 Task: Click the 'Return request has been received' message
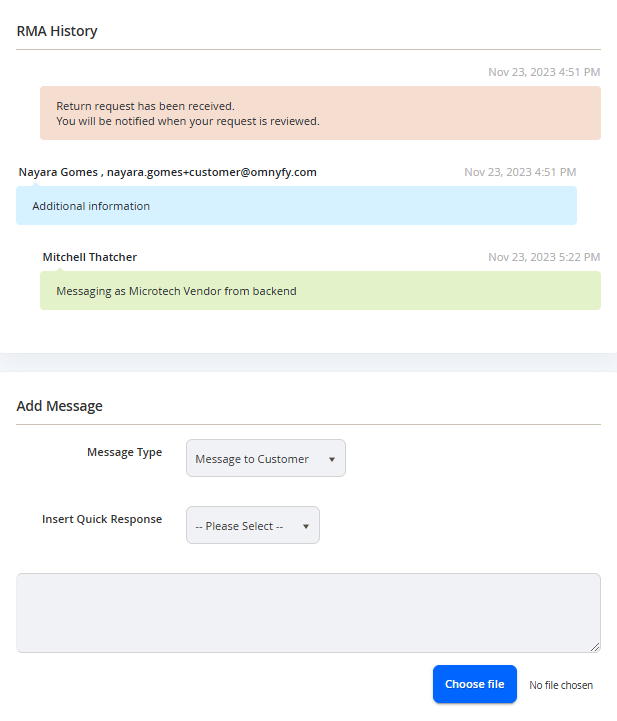pyautogui.click(x=320, y=113)
